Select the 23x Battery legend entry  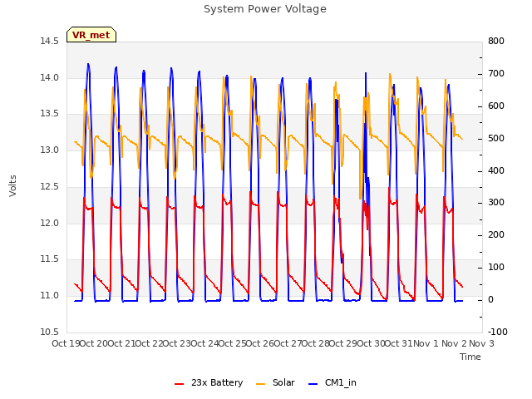(x=209, y=382)
